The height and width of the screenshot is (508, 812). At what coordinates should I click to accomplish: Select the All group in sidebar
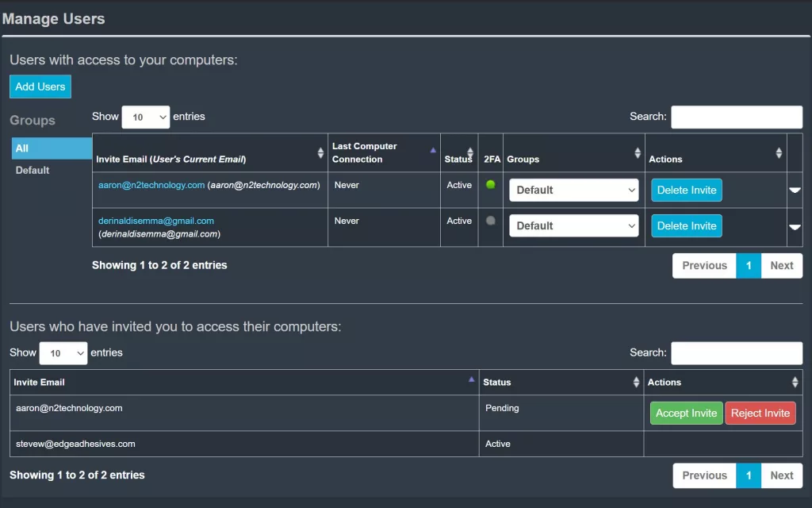51,148
